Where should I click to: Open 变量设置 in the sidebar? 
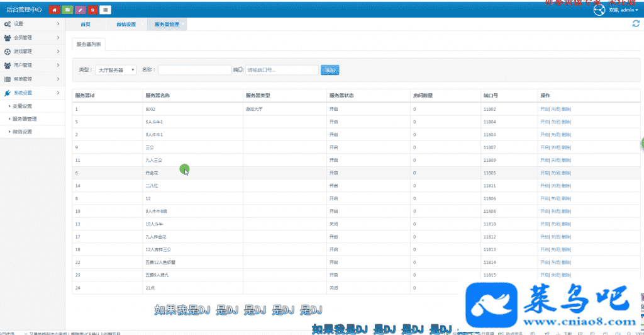click(22, 106)
